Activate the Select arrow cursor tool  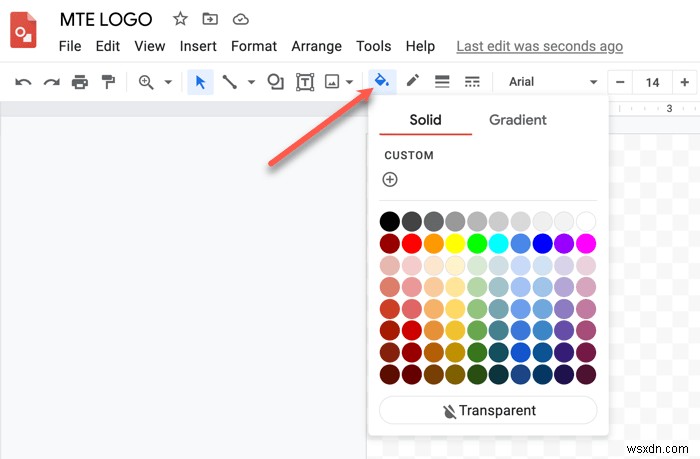coord(200,82)
